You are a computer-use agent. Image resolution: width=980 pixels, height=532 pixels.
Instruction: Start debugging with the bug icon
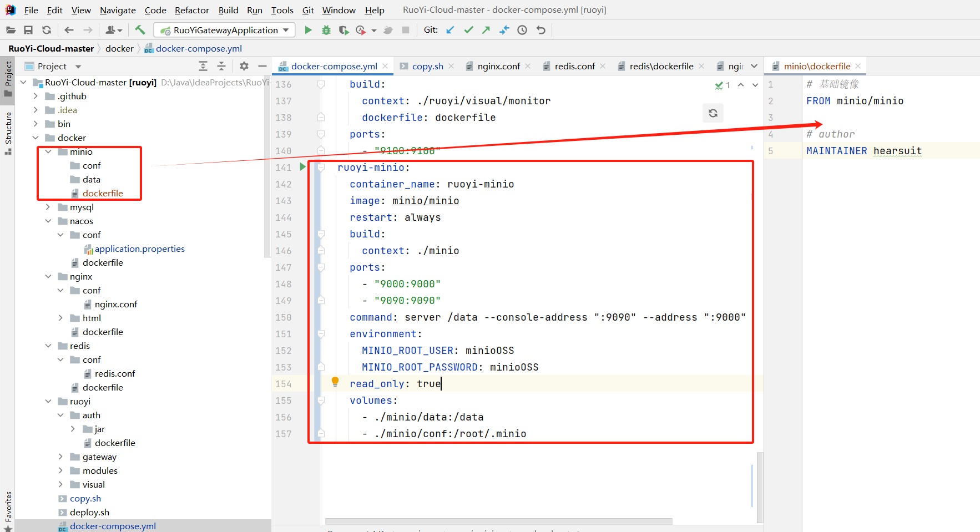[326, 30]
